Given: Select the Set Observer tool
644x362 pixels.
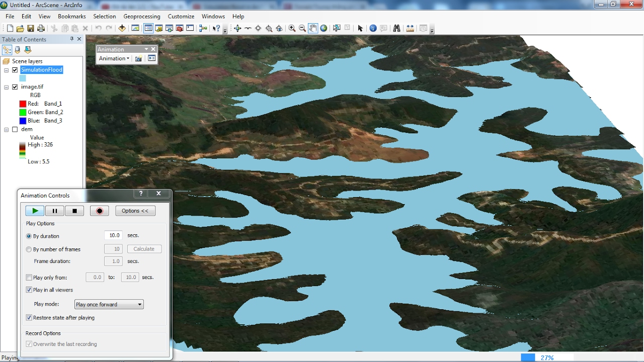Looking at the screenshot, I should 280,29.
